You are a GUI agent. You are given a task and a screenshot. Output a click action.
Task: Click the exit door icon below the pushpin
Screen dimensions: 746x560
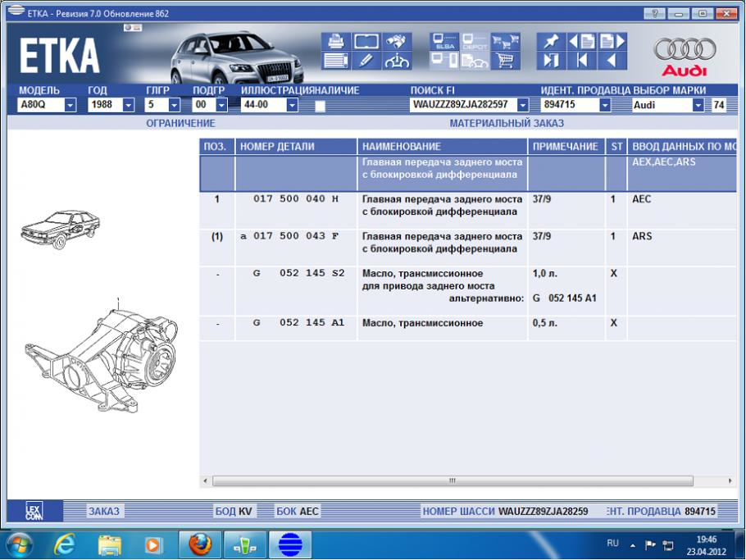pos(551,61)
